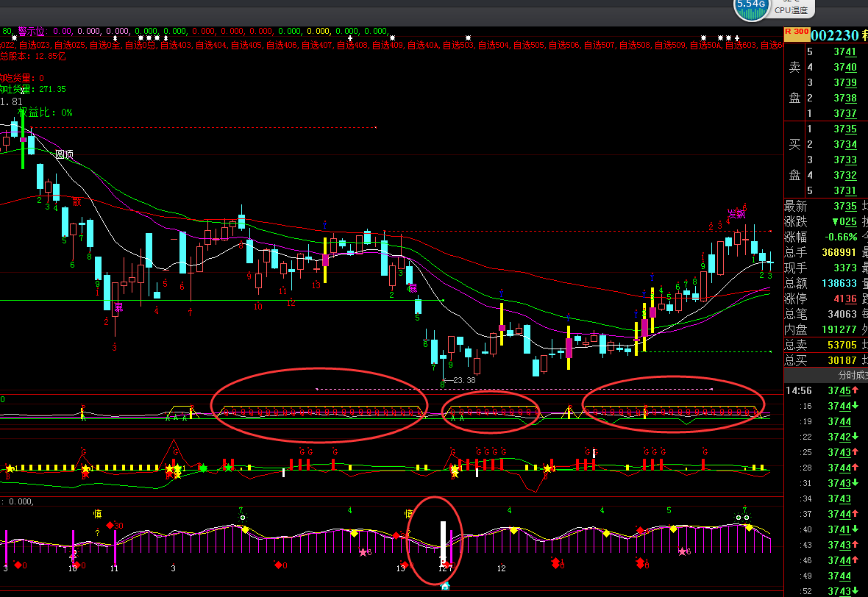Click the 内盘 value 191277
Image resolution: width=868 pixels, height=597 pixels.
click(839, 330)
